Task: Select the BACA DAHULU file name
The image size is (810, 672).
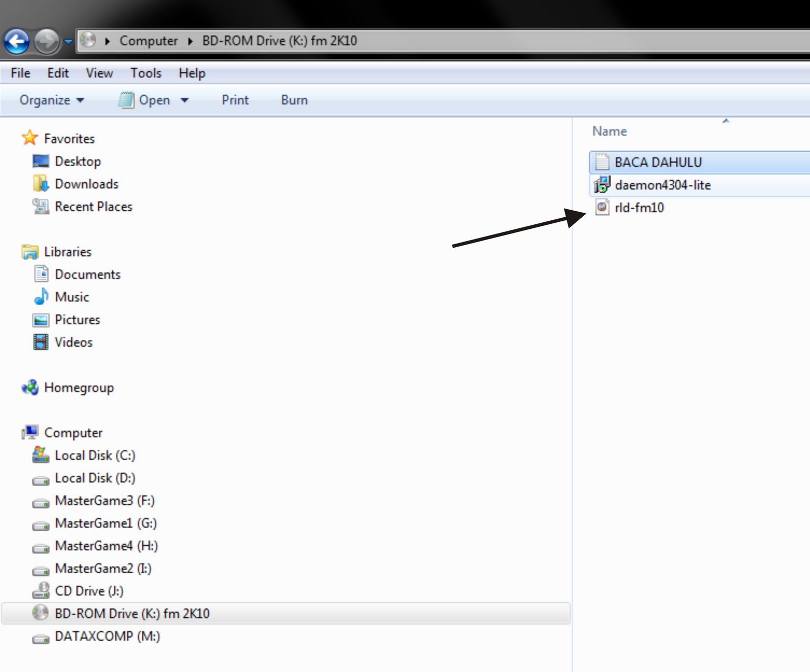Action: [x=658, y=163]
